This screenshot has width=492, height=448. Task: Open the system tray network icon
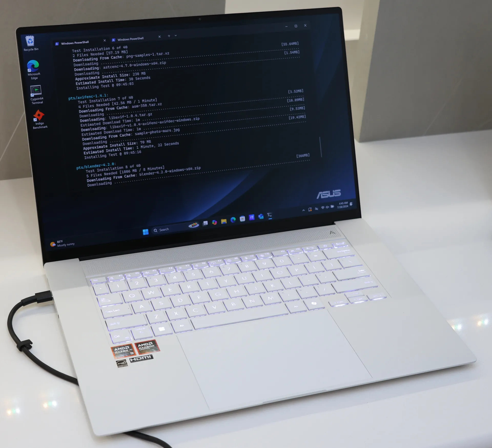point(324,207)
